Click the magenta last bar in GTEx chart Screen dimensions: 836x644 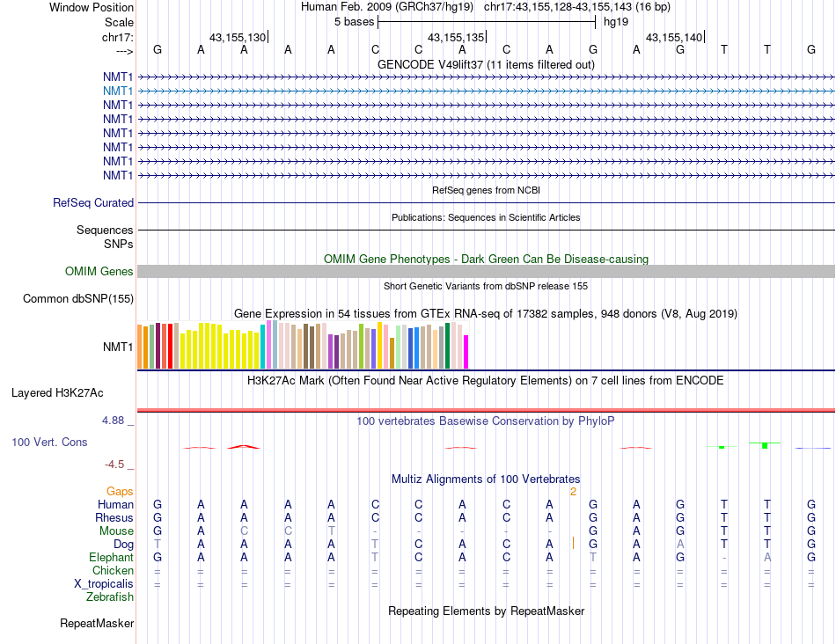[466, 352]
